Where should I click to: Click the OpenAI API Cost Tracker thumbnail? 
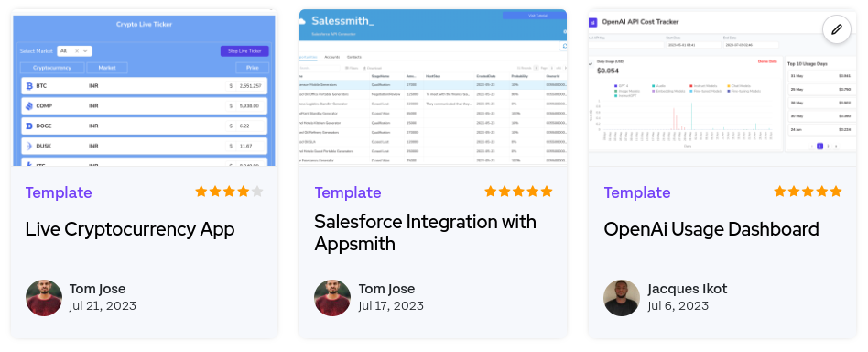coord(722,88)
